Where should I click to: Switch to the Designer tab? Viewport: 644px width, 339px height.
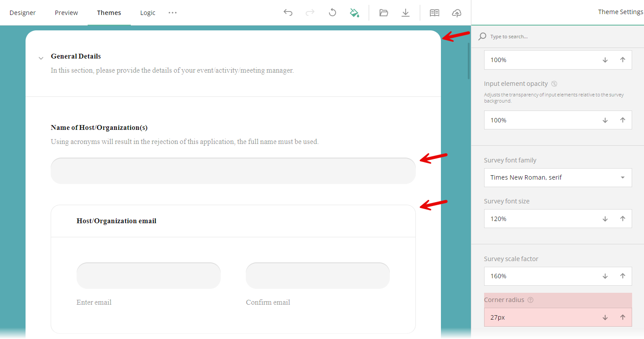click(22, 12)
